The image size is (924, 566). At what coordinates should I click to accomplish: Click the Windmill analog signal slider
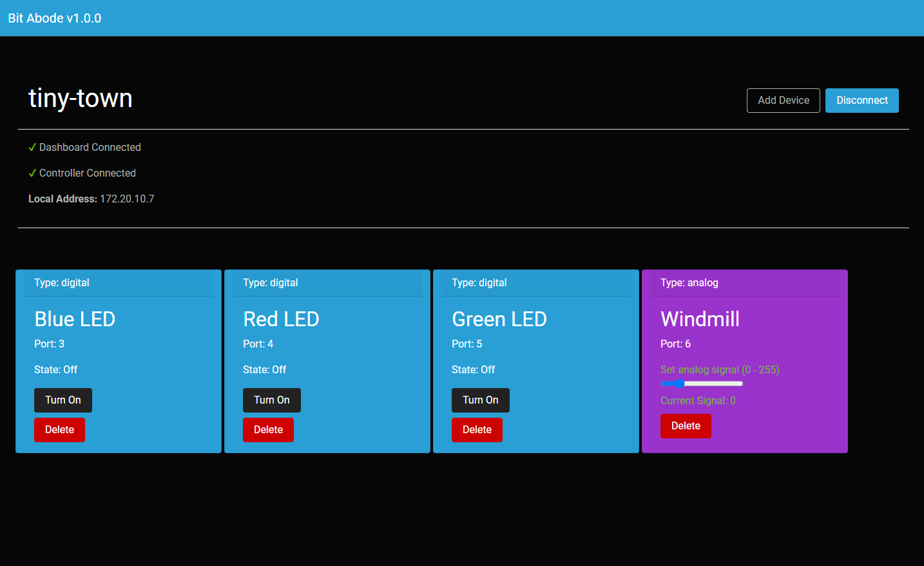701,383
